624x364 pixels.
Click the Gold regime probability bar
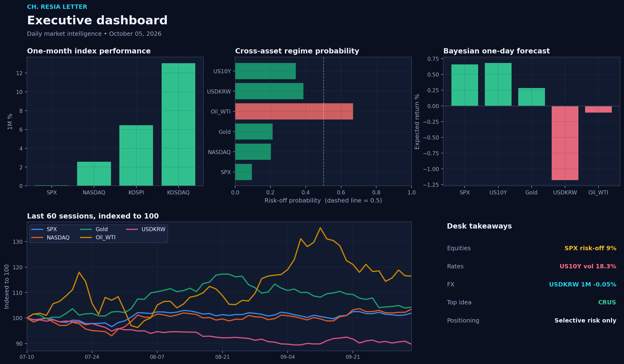pos(254,132)
